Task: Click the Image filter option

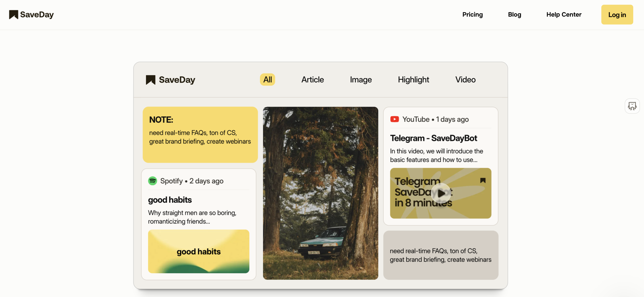Action: pos(361,79)
